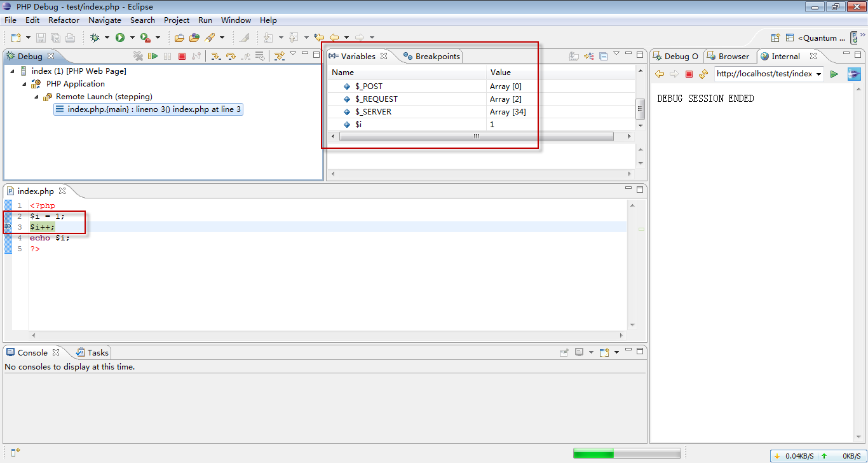Select the index.php main stack frame

click(x=154, y=109)
